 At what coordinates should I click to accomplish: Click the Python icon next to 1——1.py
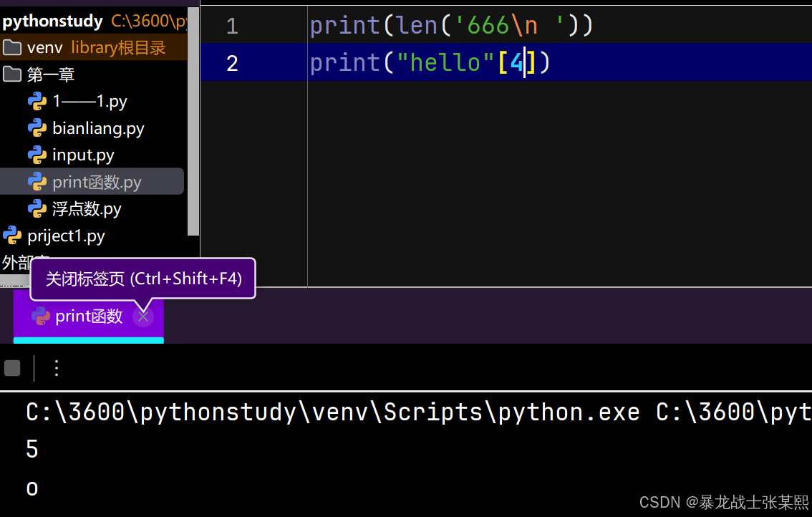37,101
